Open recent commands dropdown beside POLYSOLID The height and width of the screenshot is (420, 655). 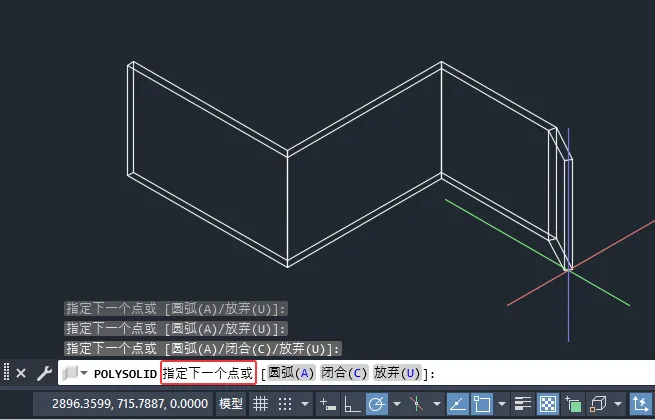tap(84, 373)
